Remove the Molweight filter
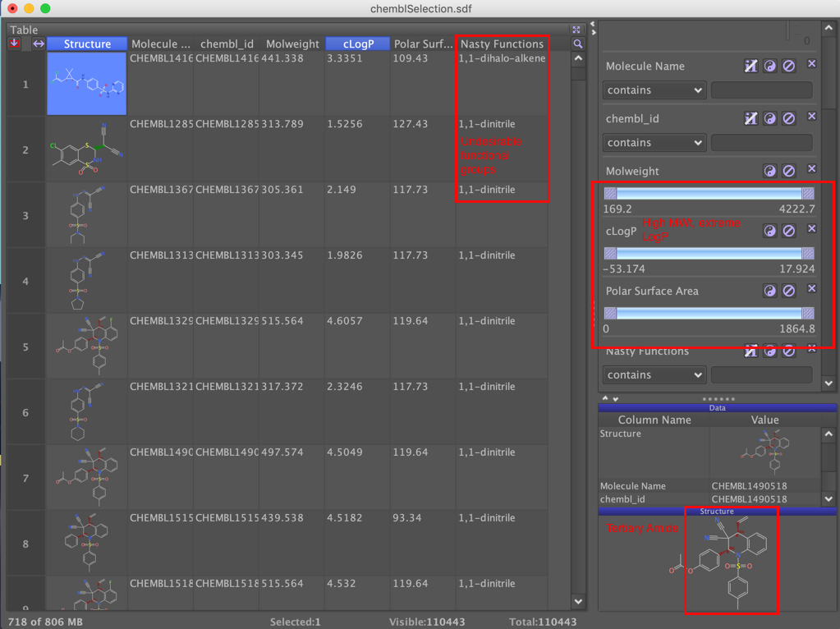 pos(811,169)
